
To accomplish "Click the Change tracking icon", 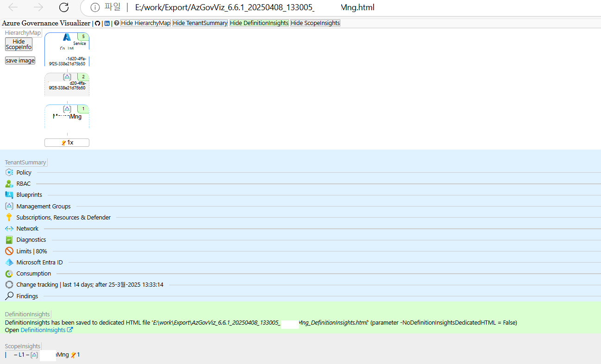I will click(x=9, y=285).
